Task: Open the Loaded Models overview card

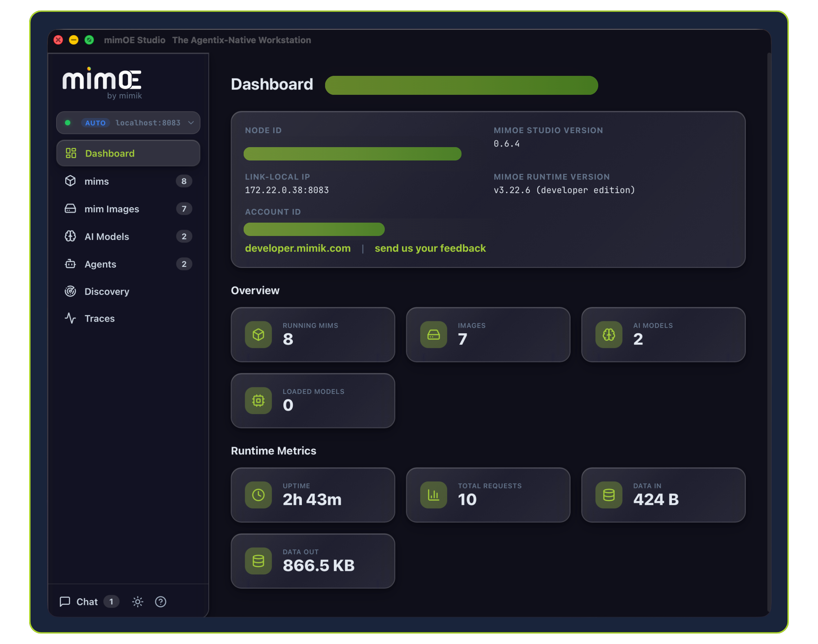Action: point(313,401)
